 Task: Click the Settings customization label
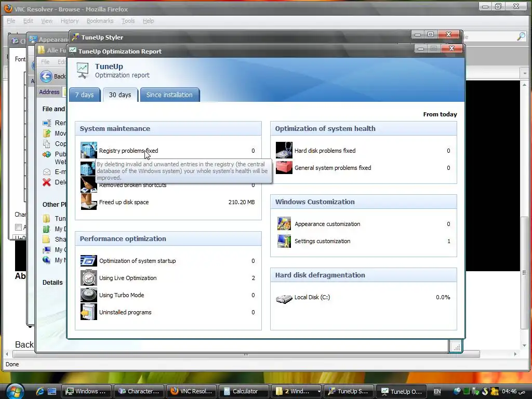coord(322,241)
